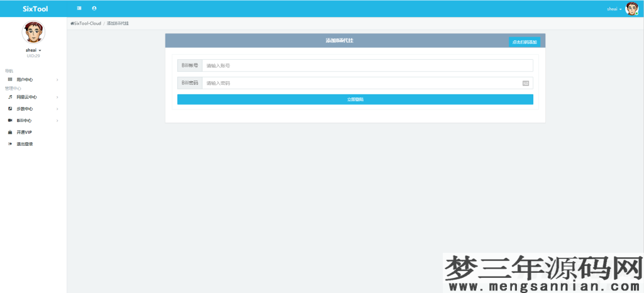Screen dimensions: 644x293
Task: Click the UID:29 text in the sidebar
Action: 33,56
